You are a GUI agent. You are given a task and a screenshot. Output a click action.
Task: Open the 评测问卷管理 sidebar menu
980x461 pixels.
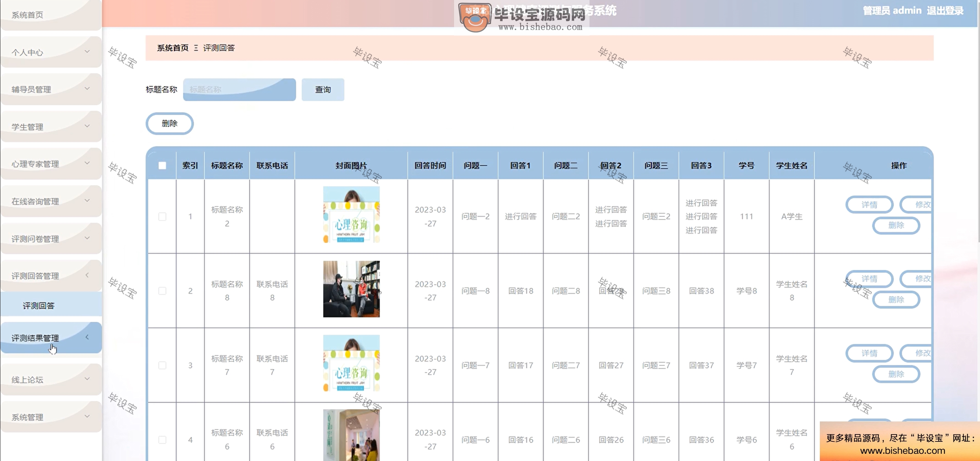(x=51, y=238)
